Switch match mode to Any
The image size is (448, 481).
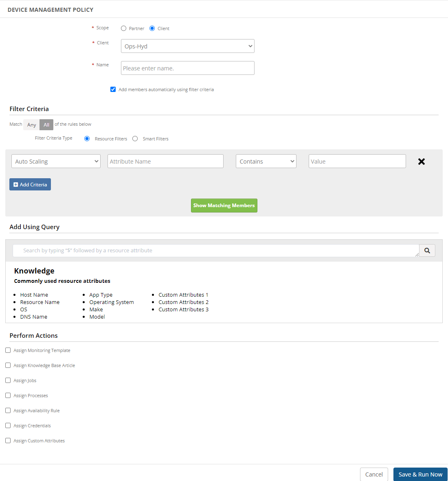(x=31, y=125)
